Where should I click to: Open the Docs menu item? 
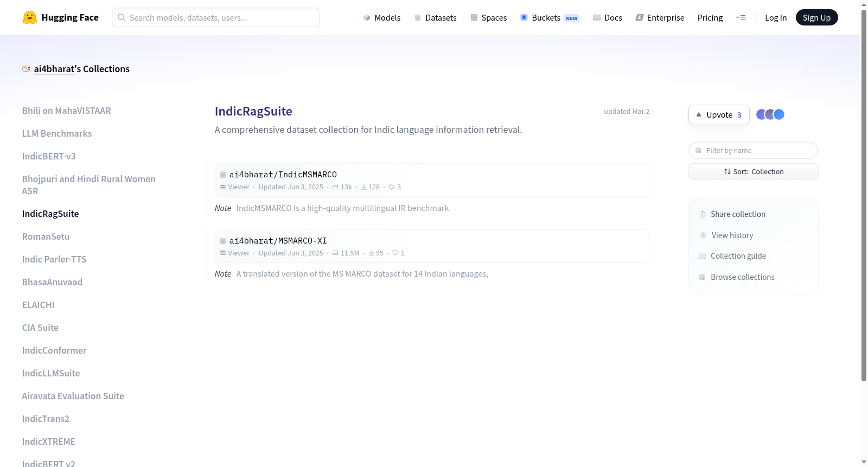608,17
